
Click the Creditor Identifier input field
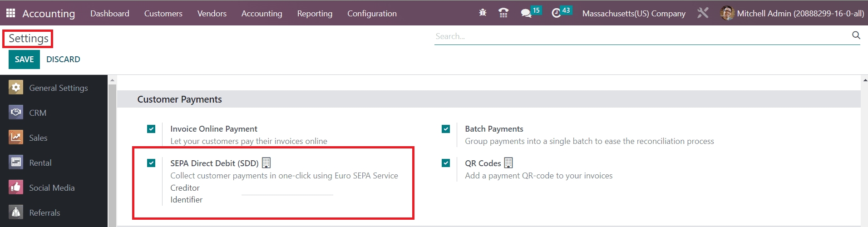point(287,191)
